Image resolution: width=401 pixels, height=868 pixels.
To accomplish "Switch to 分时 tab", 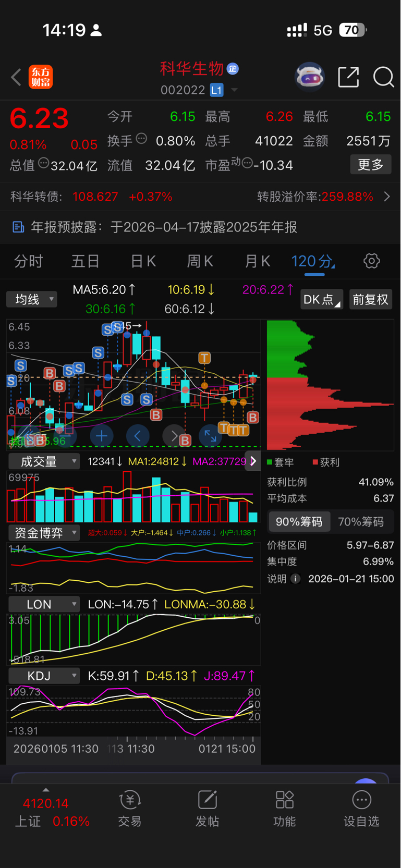I will 28,261.
